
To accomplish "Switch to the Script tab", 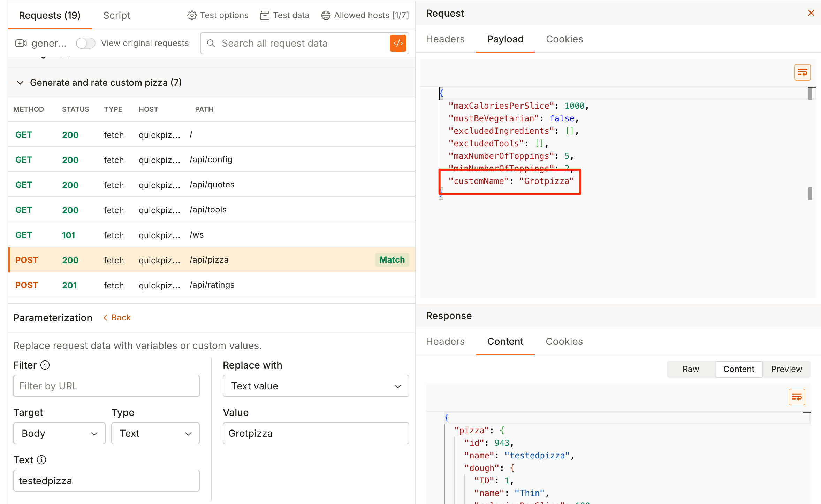I will pyautogui.click(x=116, y=15).
